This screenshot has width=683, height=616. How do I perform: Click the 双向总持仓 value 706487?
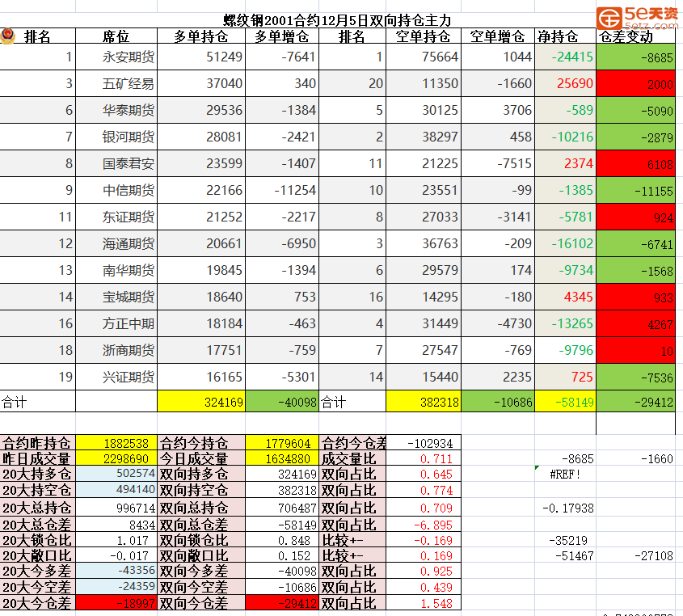tap(282, 508)
